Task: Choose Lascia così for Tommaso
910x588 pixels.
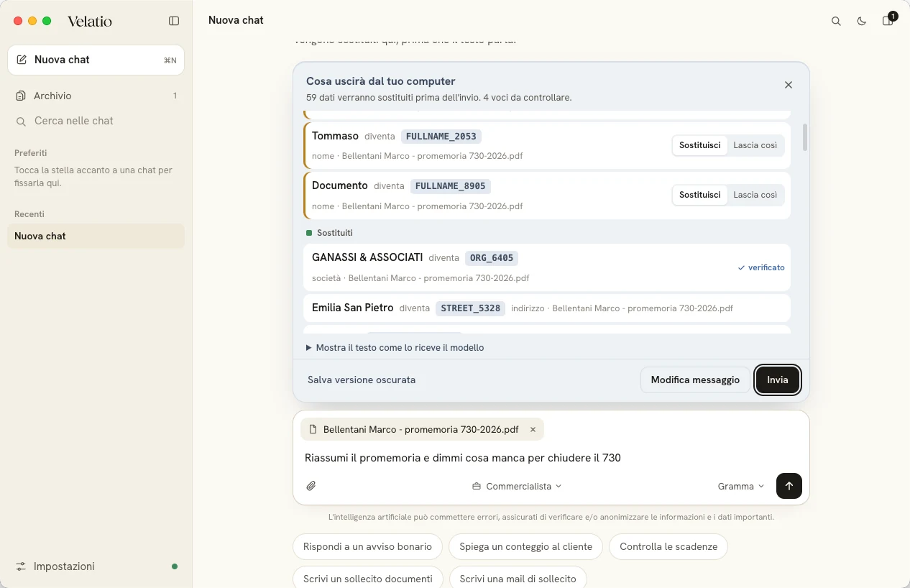Action: pos(755,145)
